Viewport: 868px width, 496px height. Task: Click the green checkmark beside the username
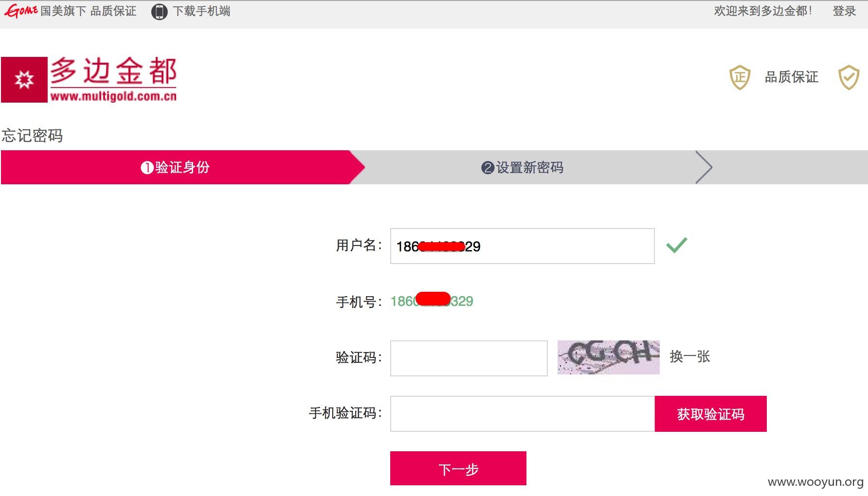point(677,245)
